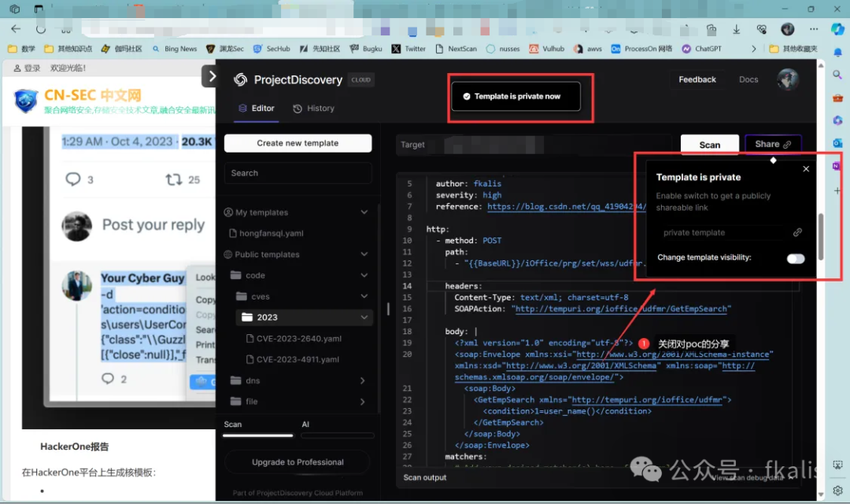Image resolution: width=850 pixels, height=504 pixels.
Task: Click Create new template button
Action: (297, 143)
